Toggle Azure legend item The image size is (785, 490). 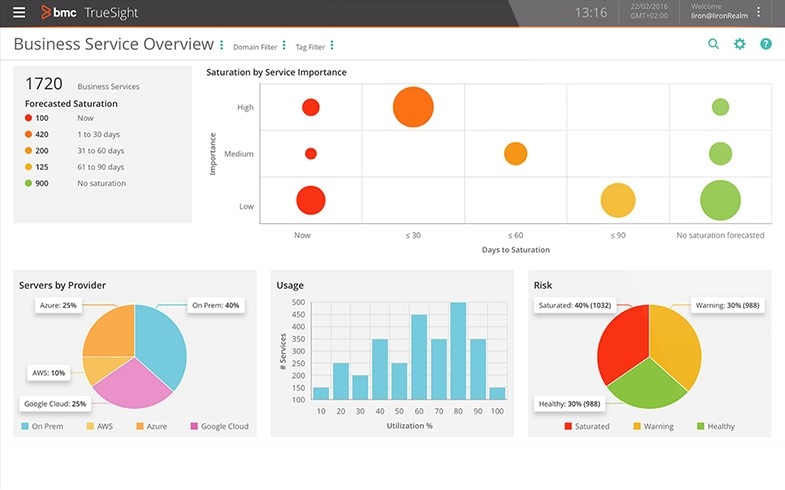pyautogui.click(x=152, y=426)
